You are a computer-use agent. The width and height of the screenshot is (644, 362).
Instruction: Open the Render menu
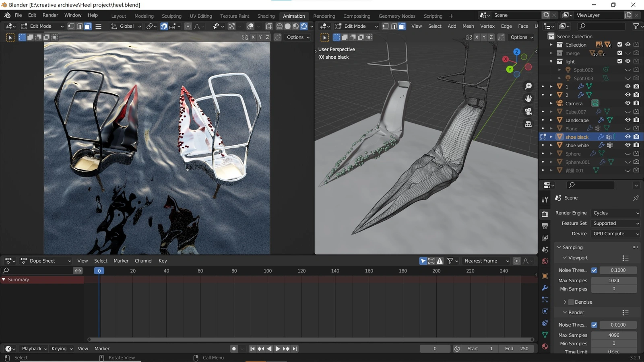pos(50,15)
